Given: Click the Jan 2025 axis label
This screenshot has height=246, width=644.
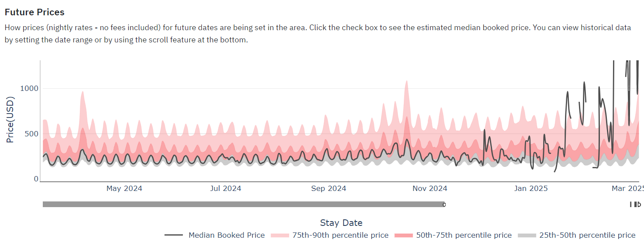Looking at the screenshot, I should (x=531, y=189).
